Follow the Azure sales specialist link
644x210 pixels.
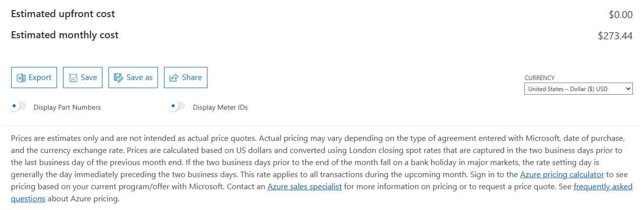click(304, 186)
